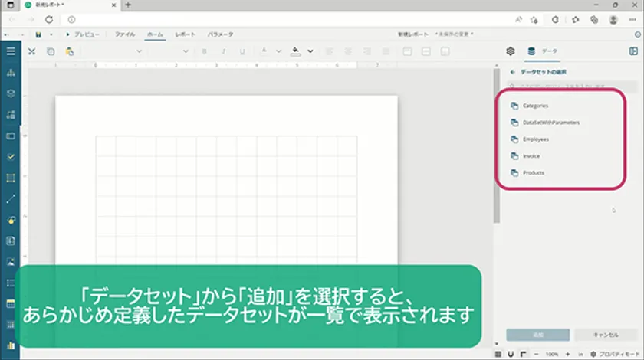Open the fill color dropdown arrow
644x360 pixels.
pyautogui.click(x=310, y=51)
